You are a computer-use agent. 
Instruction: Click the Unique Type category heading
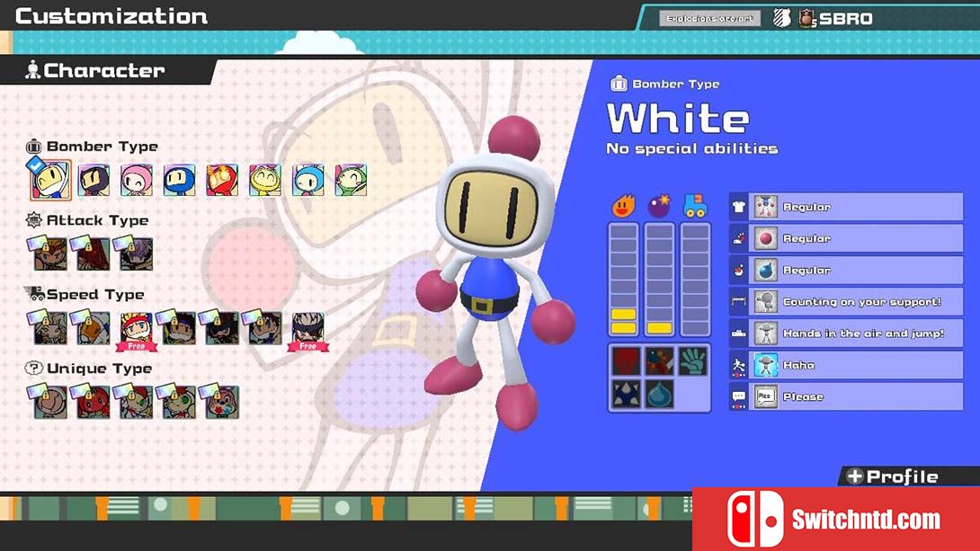(x=88, y=369)
